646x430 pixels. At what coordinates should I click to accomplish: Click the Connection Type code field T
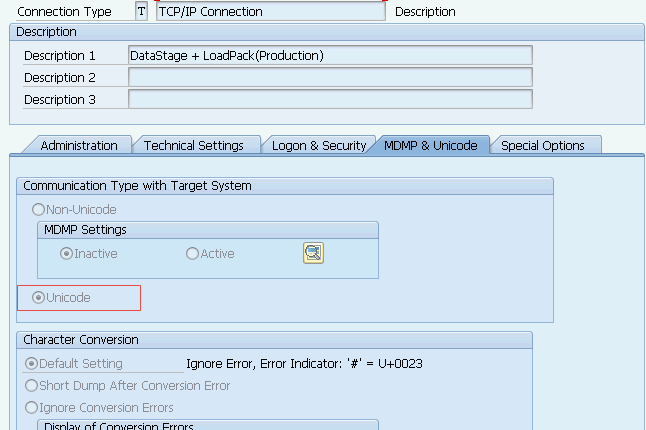(141, 11)
